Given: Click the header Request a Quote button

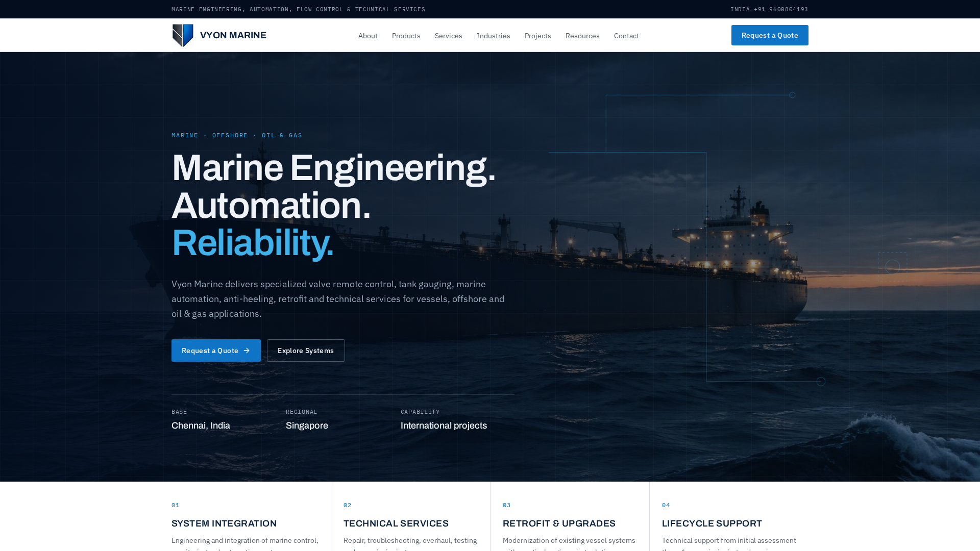Looking at the screenshot, I should 770,35.
